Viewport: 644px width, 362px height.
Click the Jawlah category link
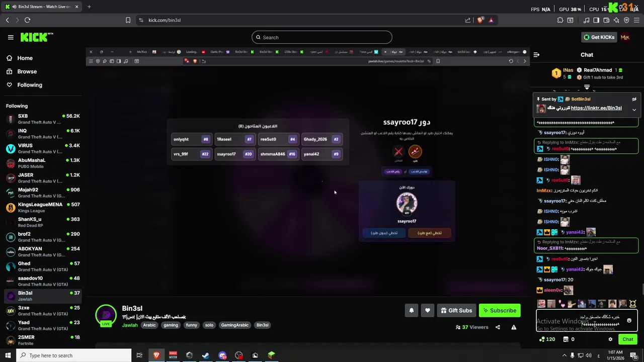(130, 325)
